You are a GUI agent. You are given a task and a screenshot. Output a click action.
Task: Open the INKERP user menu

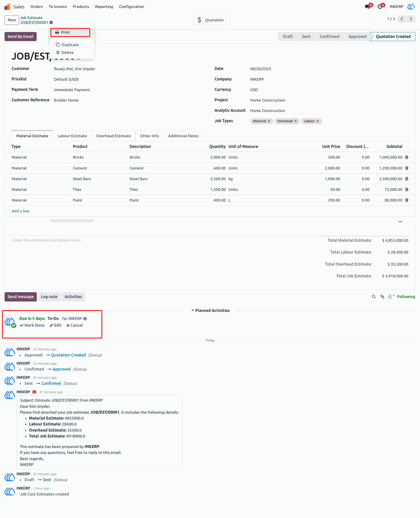[402, 6]
